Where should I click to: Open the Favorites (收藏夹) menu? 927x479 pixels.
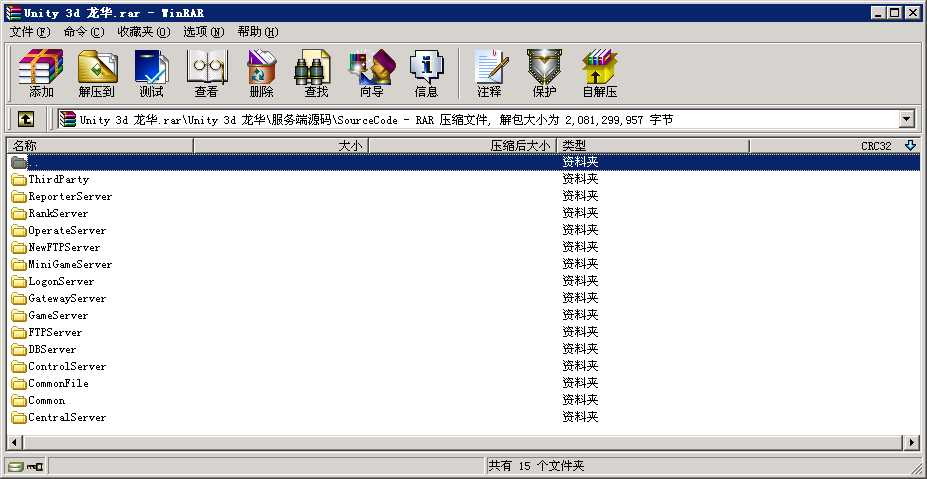[x=144, y=32]
